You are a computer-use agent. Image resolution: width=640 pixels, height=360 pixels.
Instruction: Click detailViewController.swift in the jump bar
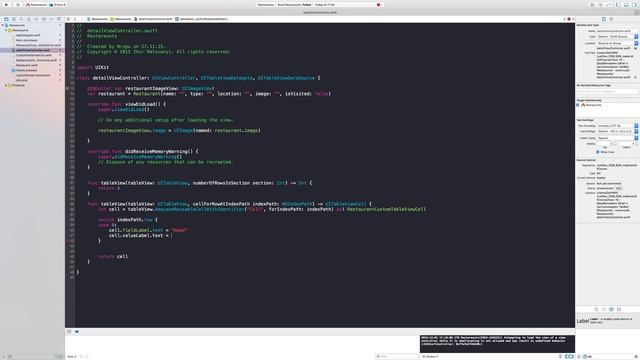(153, 19)
